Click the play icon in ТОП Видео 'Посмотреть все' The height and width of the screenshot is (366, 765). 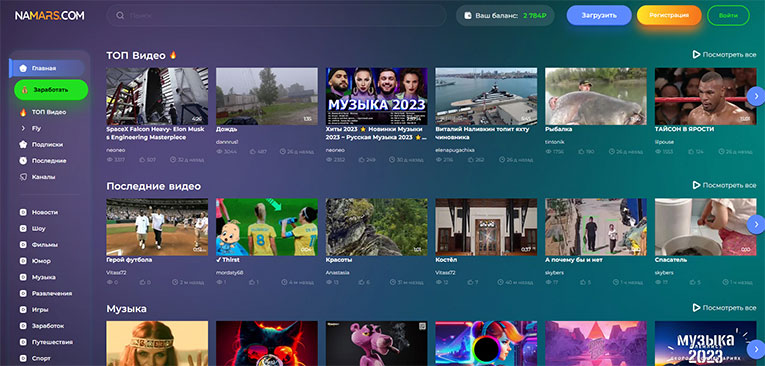tap(696, 54)
